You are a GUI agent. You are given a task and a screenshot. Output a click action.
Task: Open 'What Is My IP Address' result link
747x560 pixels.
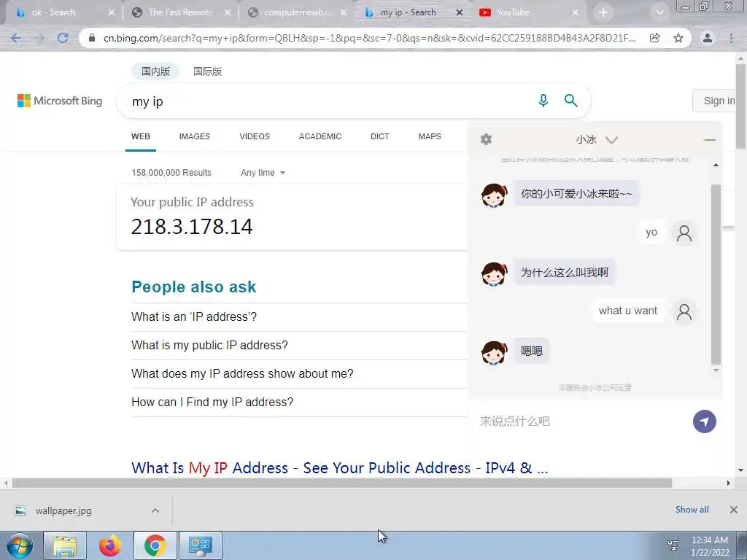(x=340, y=467)
